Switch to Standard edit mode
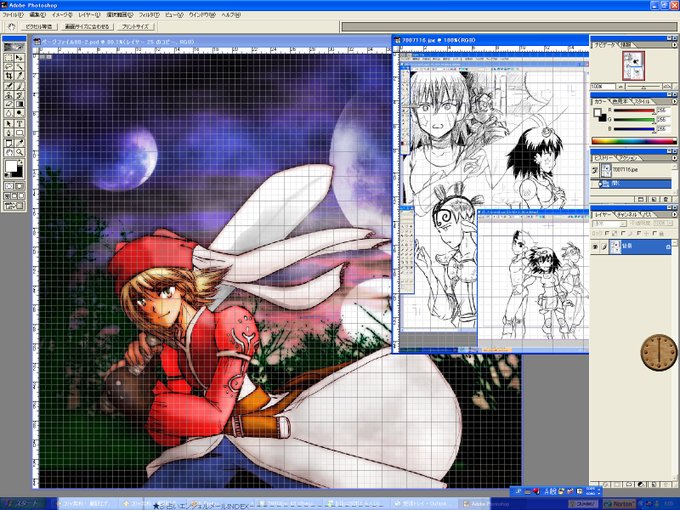The height and width of the screenshot is (510, 680). 9,186
